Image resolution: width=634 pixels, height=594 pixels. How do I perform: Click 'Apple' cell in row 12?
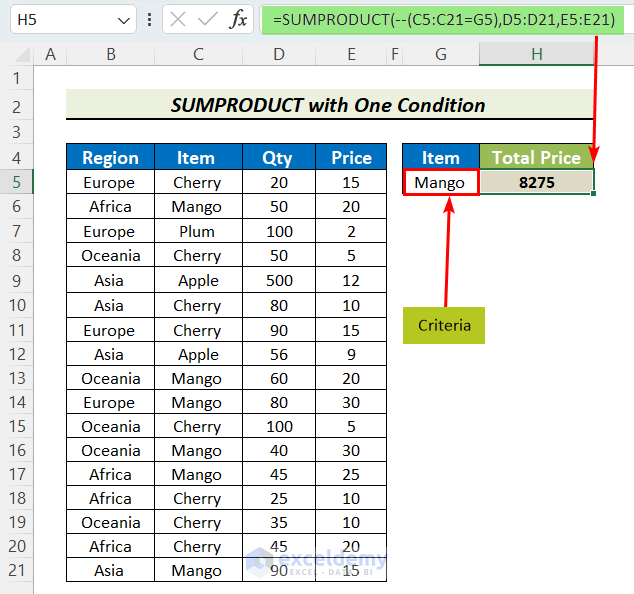click(198, 354)
